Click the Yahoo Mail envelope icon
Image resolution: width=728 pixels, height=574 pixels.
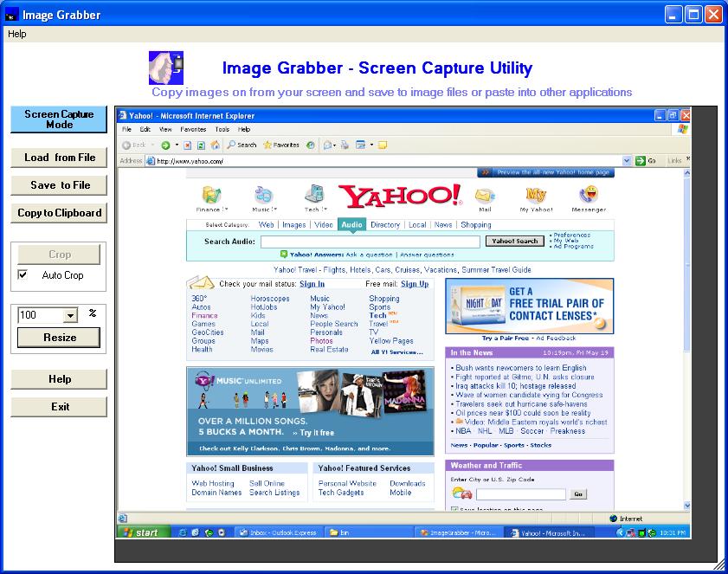(x=485, y=195)
